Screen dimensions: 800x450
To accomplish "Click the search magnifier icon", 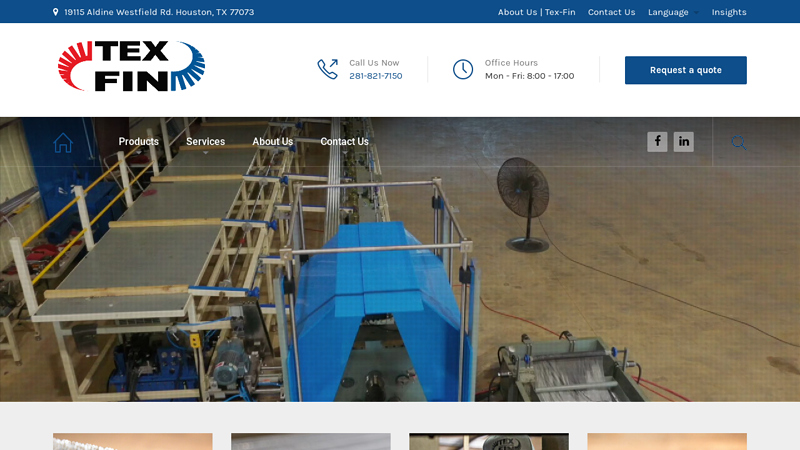I will click(x=738, y=142).
